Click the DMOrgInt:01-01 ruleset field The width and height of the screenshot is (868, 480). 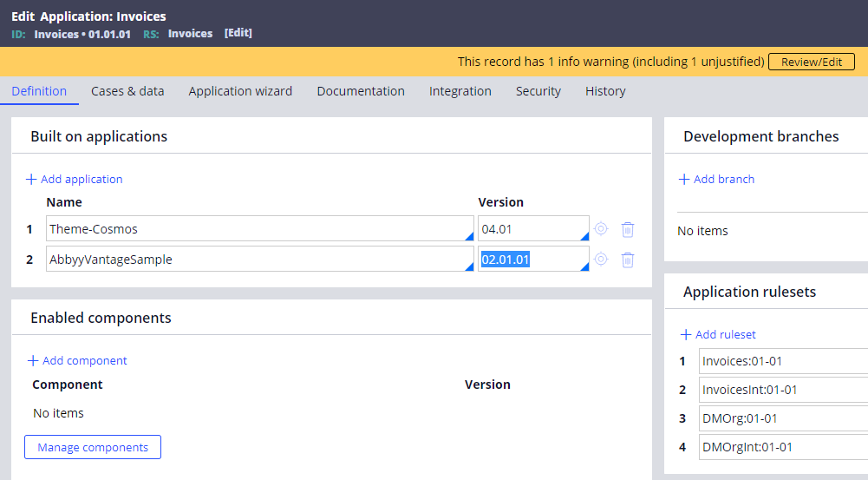click(783, 447)
